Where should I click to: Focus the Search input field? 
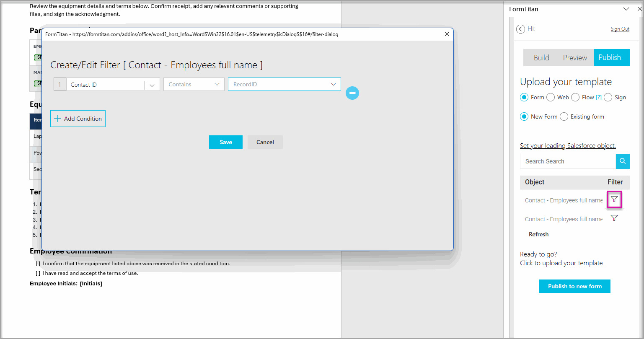point(568,161)
